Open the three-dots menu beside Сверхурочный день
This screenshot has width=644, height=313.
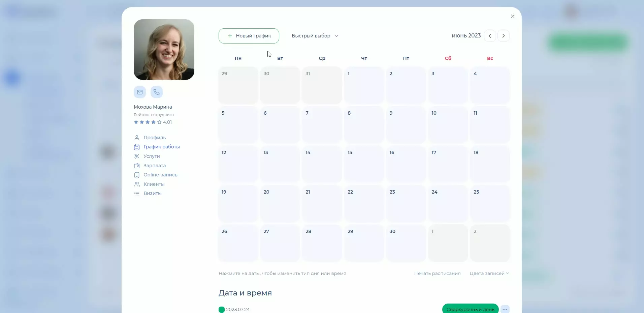(505, 309)
